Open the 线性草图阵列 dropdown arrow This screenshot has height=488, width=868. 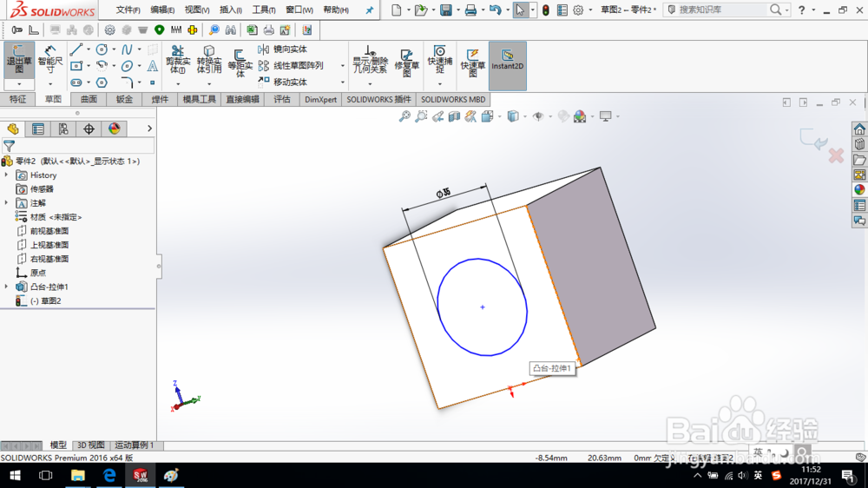[343, 66]
